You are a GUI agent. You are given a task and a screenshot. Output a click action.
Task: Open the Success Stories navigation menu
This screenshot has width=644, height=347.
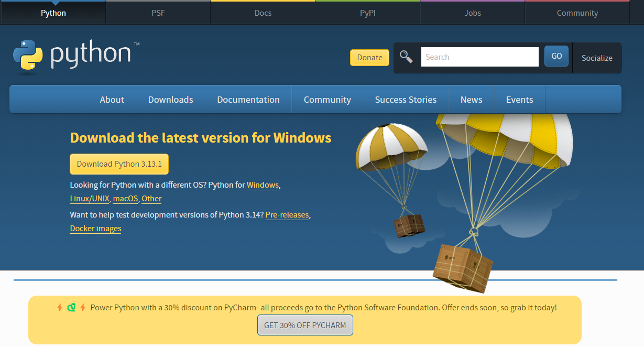(406, 100)
